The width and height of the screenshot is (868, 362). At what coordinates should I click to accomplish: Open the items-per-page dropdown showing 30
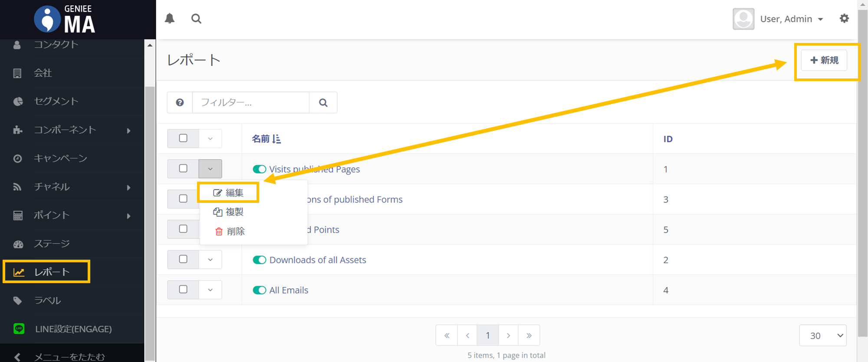[822, 335]
